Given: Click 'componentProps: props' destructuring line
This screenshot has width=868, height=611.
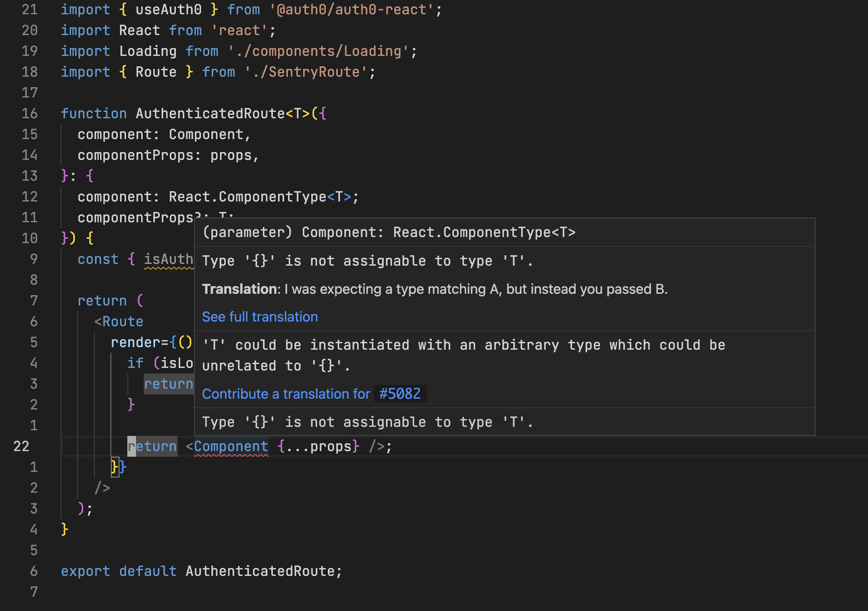Looking at the screenshot, I should tap(168, 155).
